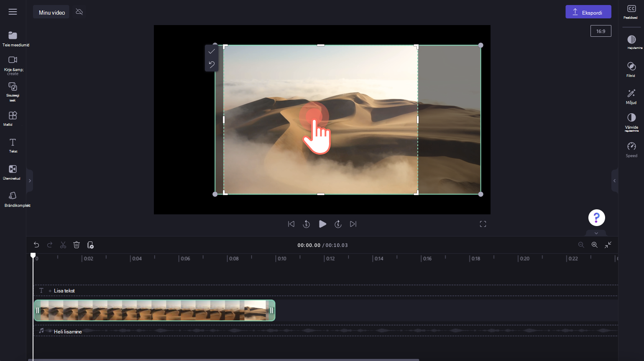Click the Ekspordi export button

click(x=588, y=12)
